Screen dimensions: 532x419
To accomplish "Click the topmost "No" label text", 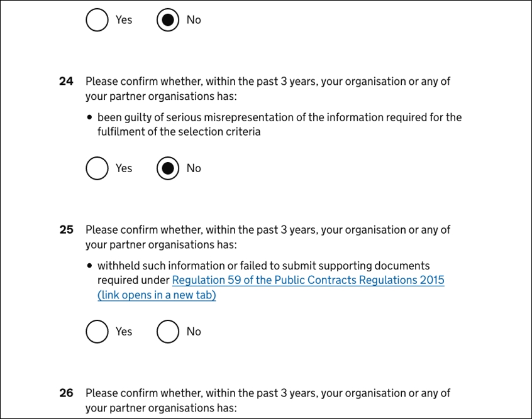I will tap(194, 19).
